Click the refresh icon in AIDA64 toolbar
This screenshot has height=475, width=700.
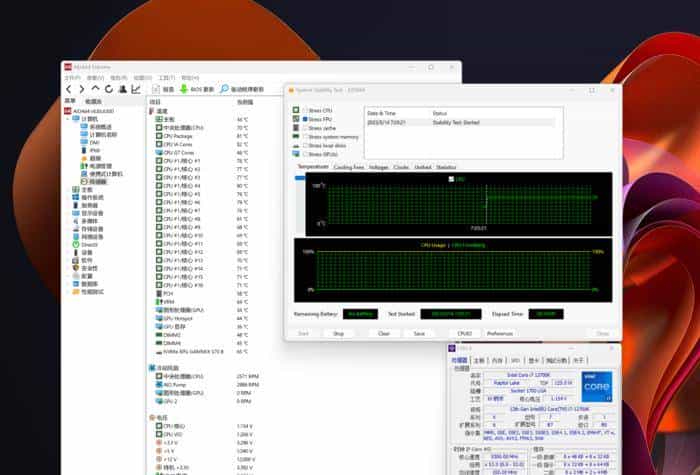(109, 89)
